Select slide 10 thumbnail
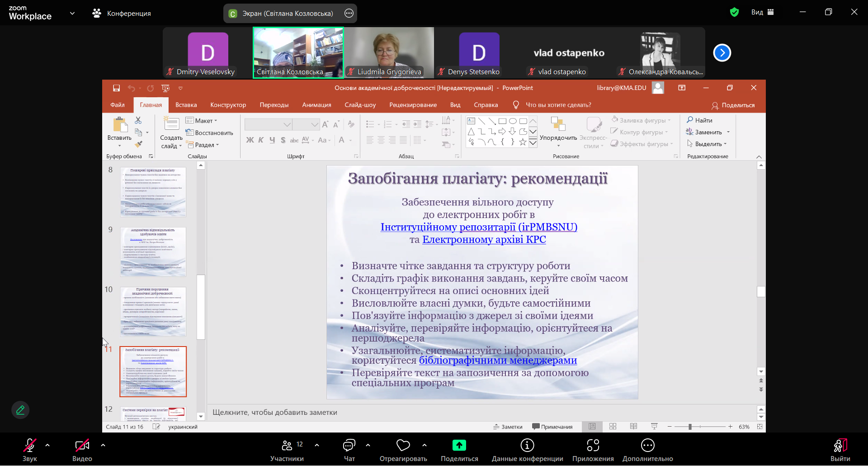Screen dimensions: 868x466 pyautogui.click(x=153, y=311)
